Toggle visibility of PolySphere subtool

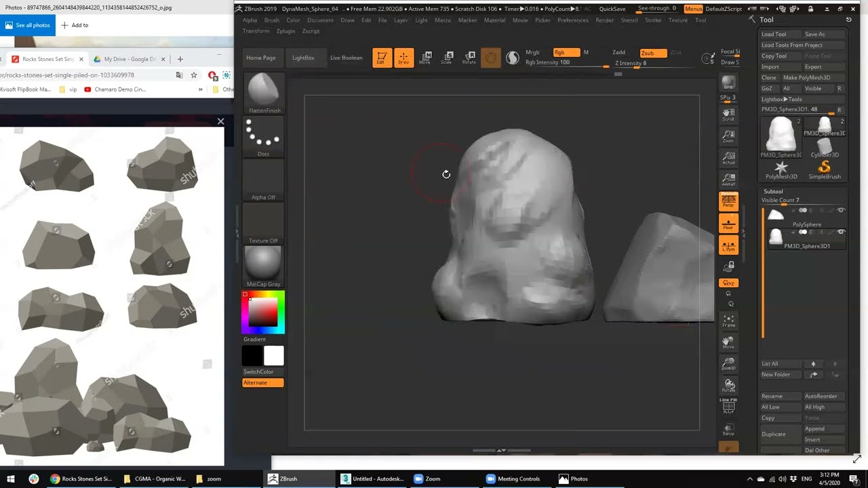click(841, 211)
